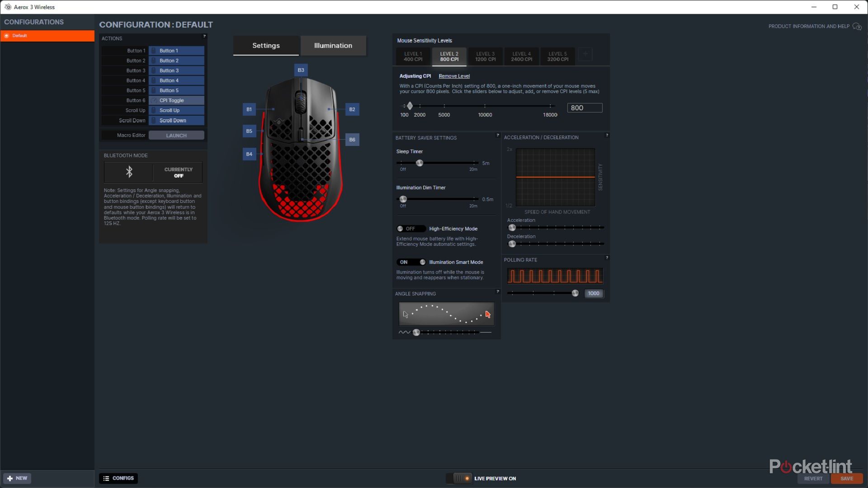
Task: Click the mouse icon next to Button 1 binding
Action: [x=154, y=51]
